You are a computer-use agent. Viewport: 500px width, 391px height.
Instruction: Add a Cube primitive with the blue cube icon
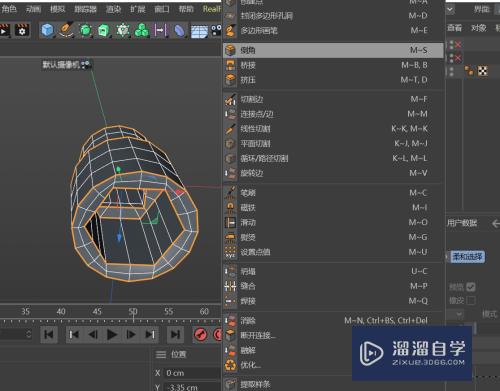point(47,30)
